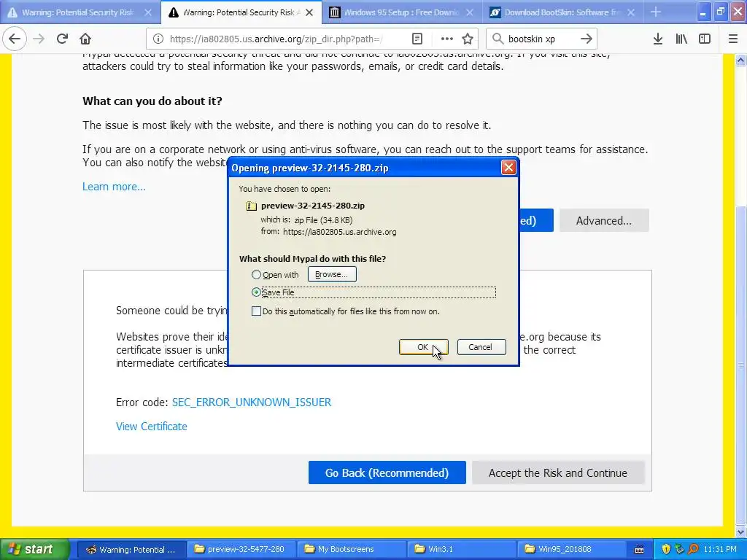Toggle reader view icon
747x560 pixels.
tap(417, 39)
